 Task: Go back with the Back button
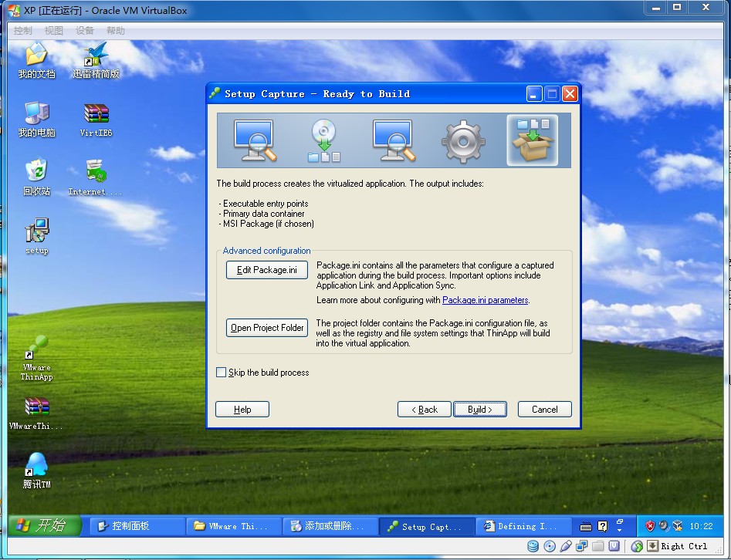(425, 409)
